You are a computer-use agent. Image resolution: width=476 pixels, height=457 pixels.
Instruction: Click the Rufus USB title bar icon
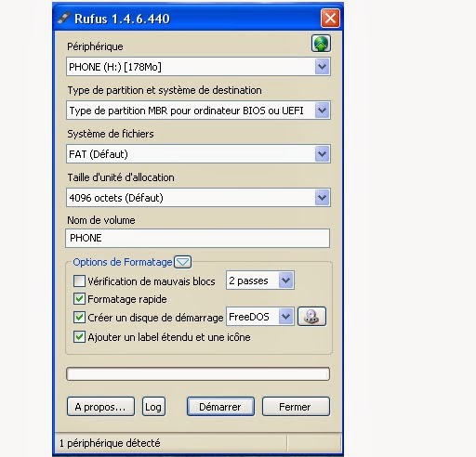64,19
